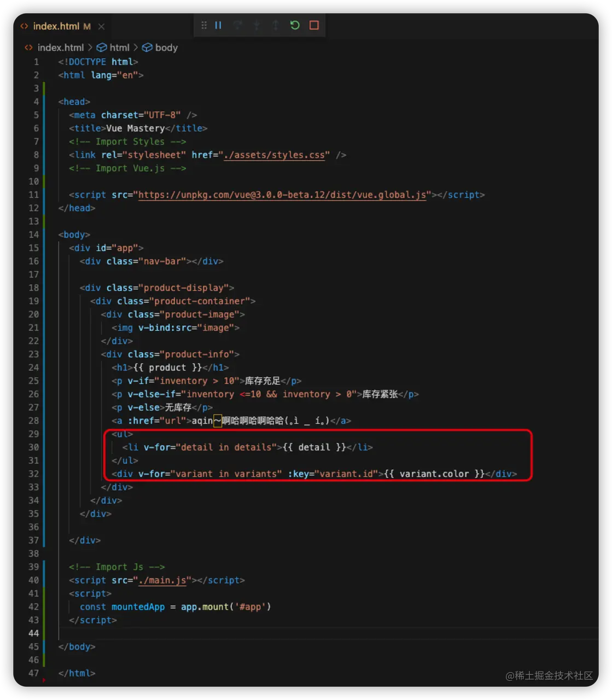Image resolution: width=612 pixels, height=700 pixels.
Task: Click the class="product-container" div
Action: [173, 301]
